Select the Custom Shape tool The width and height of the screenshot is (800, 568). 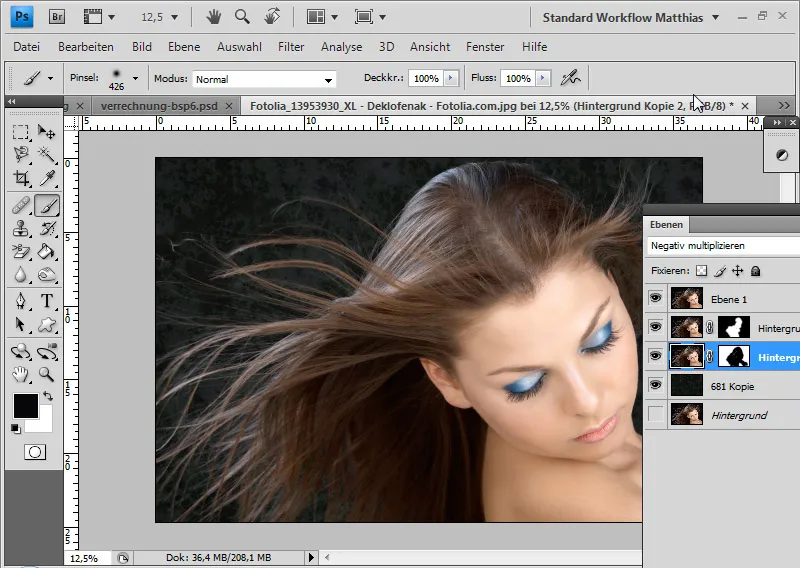46,325
